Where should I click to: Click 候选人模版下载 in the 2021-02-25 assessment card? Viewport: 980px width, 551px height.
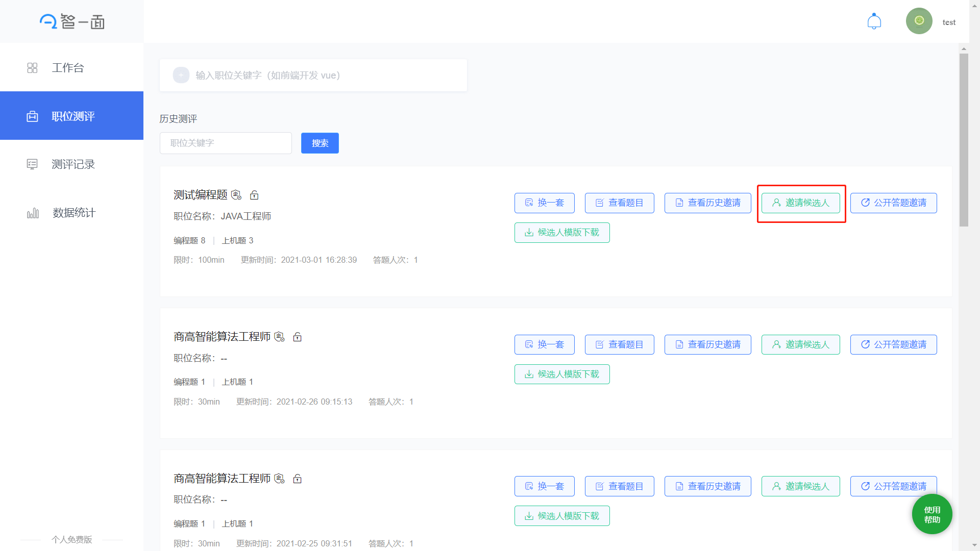pyautogui.click(x=562, y=516)
